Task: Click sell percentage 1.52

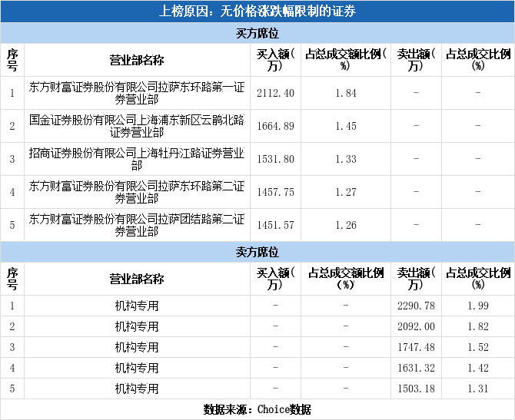Action: pos(478,347)
